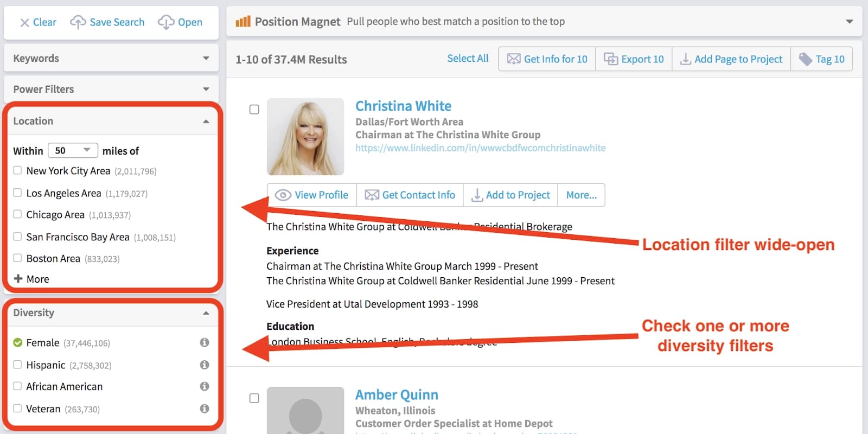Click the Tag 10 tag icon
This screenshot has width=868, height=434.
coord(806,59)
